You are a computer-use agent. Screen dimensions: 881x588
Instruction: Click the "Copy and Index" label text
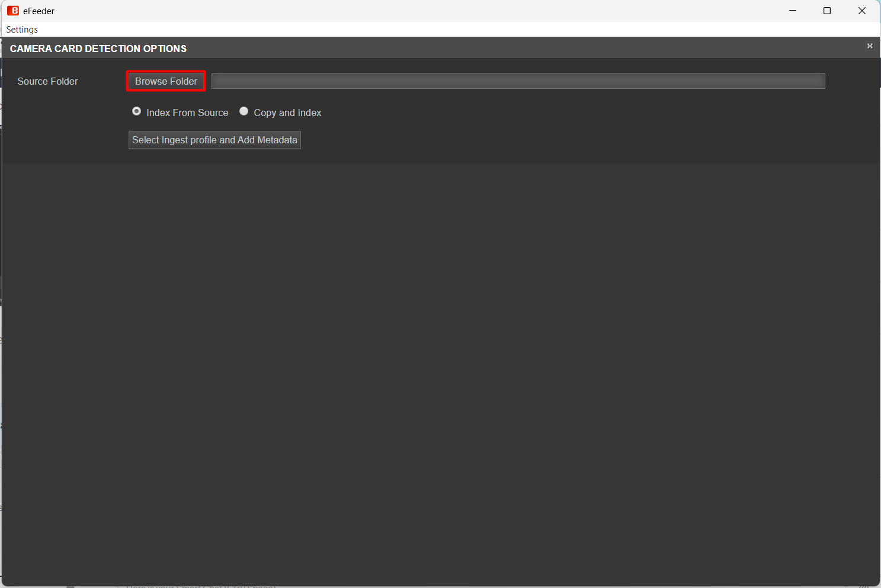287,113
